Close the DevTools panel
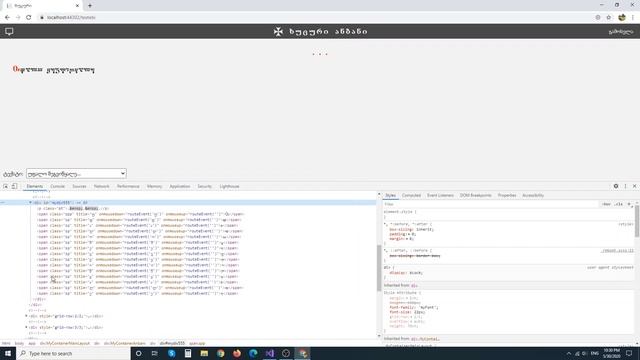 pos(634,186)
